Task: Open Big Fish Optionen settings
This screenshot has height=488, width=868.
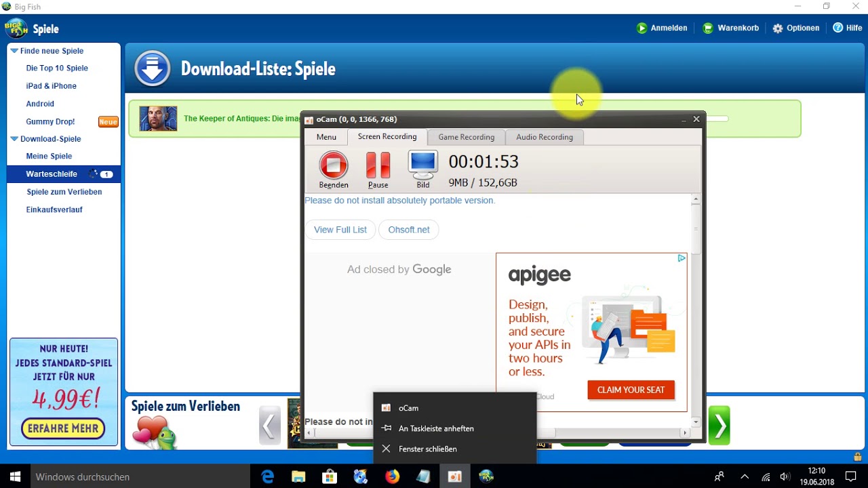Action: click(x=796, y=28)
